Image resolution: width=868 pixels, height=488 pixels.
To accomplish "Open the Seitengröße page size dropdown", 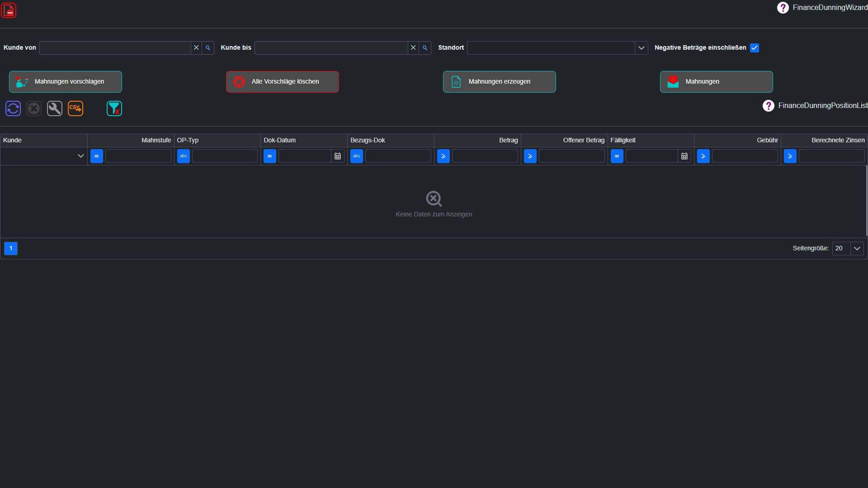I will [857, 249].
